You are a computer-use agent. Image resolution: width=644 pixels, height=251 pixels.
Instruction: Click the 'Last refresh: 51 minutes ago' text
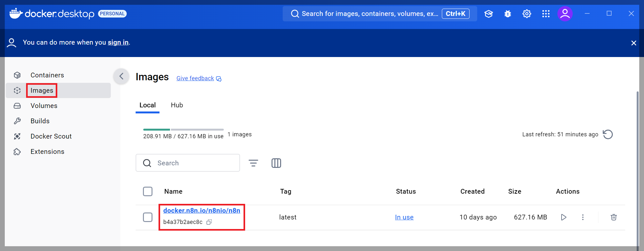click(x=560, y=134)
